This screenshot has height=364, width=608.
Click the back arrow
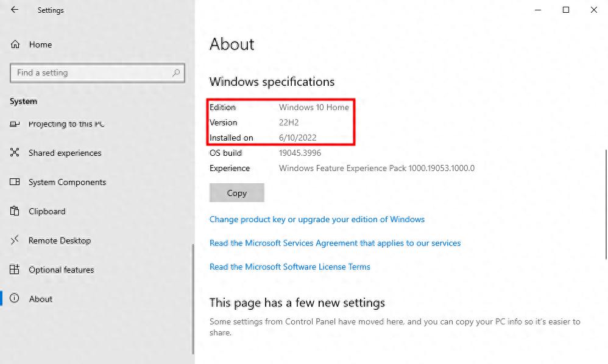[x=13, y=10]
